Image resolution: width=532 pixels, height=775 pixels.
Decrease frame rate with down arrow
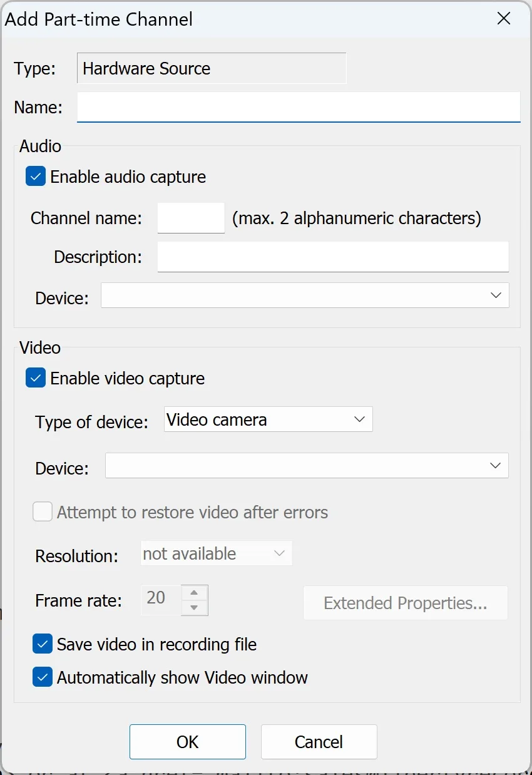[x=195, y=607]
